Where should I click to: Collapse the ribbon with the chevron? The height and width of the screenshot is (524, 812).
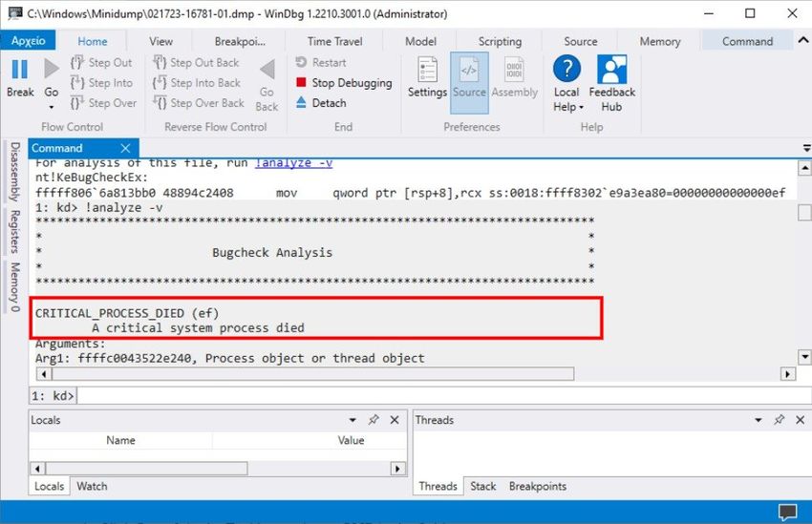coord(803,40)
